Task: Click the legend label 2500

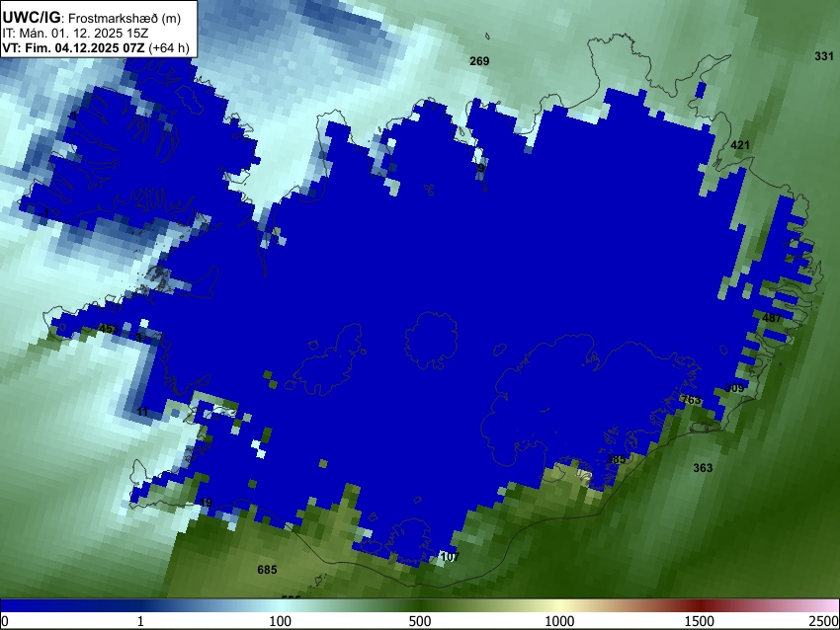Action: [x=824, y=621]
